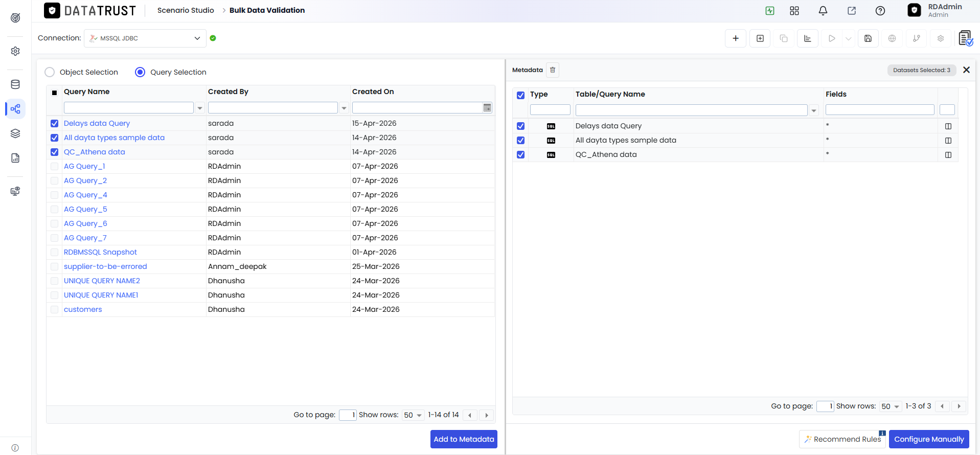Sort by Created By column header
This screenshot has width=980, height=455.
click(x=228, y=92)
